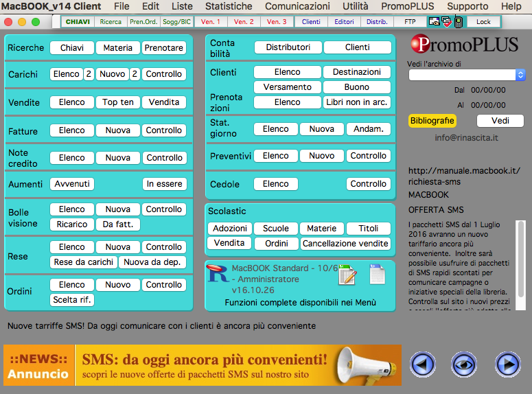Open the Statistiche menu
This screenshot has width=532, height=394.
(x=229, y=6)
